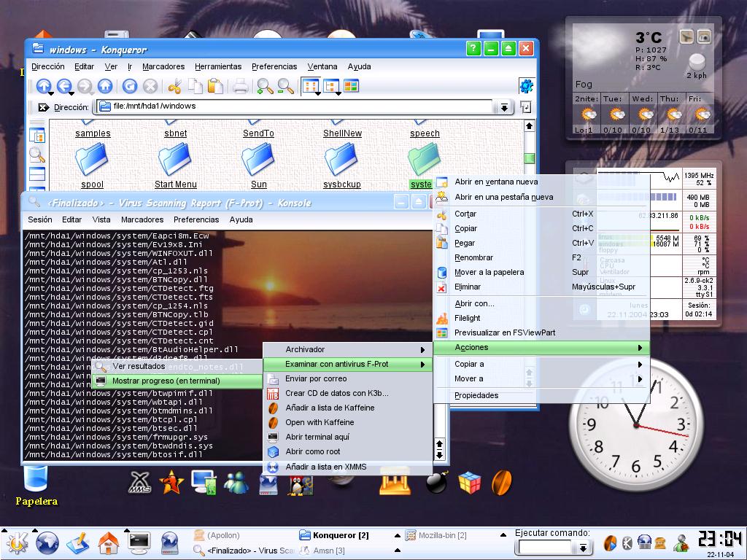The height and width of the screenshot is (560, 747).
Task: Clear the Dirección location bar icon
Action: 43,107
